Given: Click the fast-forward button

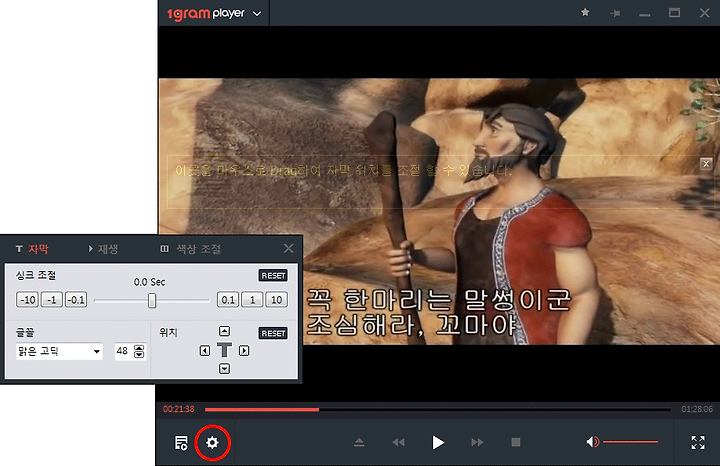Looking at the screenshot, I should (478, 443).
